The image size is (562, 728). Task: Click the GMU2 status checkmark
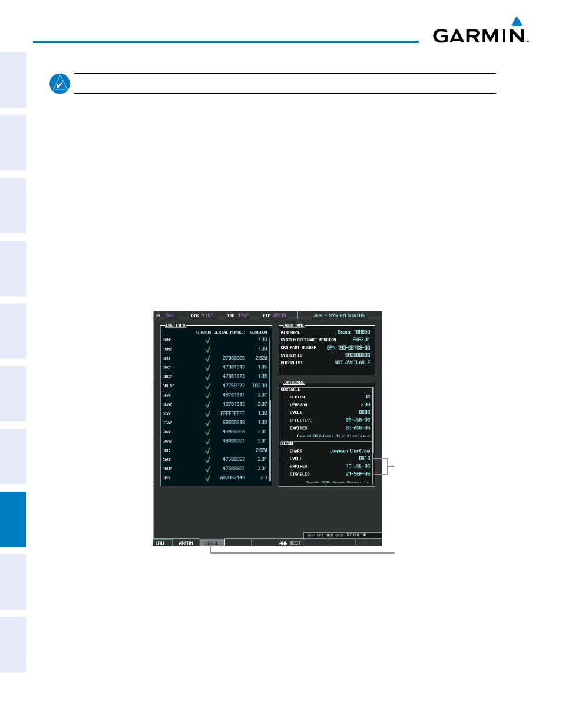point(207,469)
